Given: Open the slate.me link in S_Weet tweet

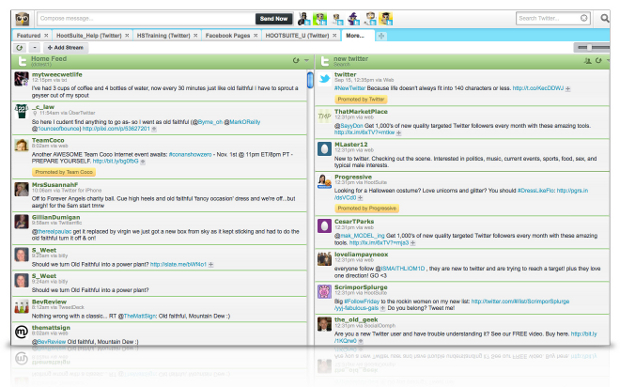Looking at the screenshot, I should [178, 264].
